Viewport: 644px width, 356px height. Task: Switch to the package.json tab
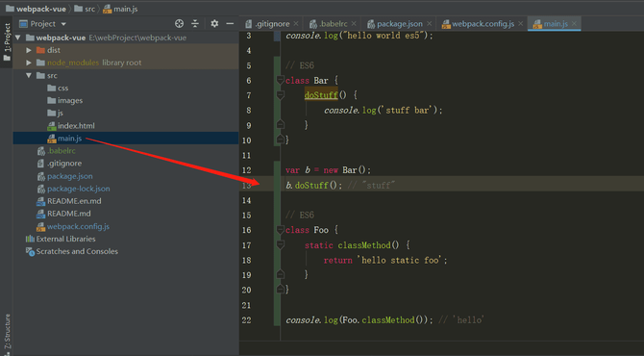[x=395, y=24]
